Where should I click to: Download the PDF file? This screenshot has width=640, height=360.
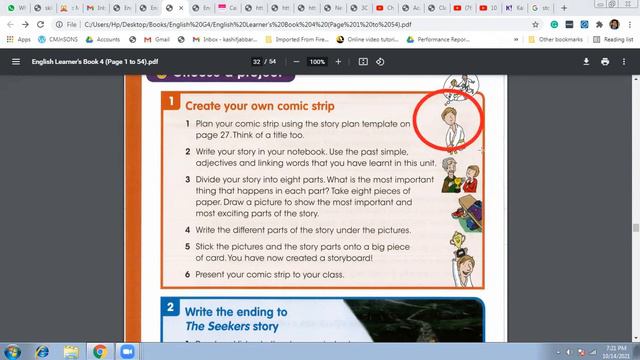[x=586, y=62]
